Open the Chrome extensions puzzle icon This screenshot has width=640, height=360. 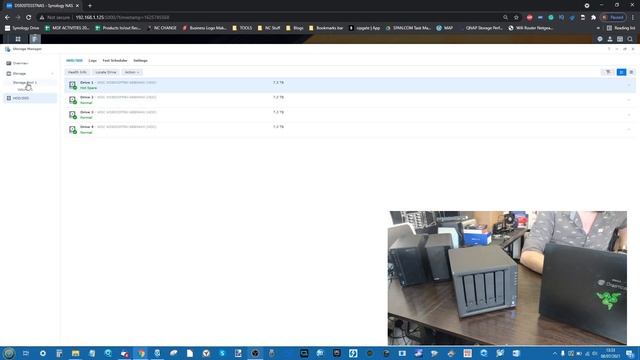point(593,18)
